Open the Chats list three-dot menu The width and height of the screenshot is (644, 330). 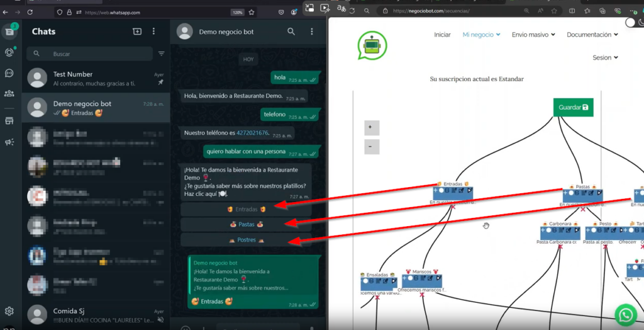point(153,31)
